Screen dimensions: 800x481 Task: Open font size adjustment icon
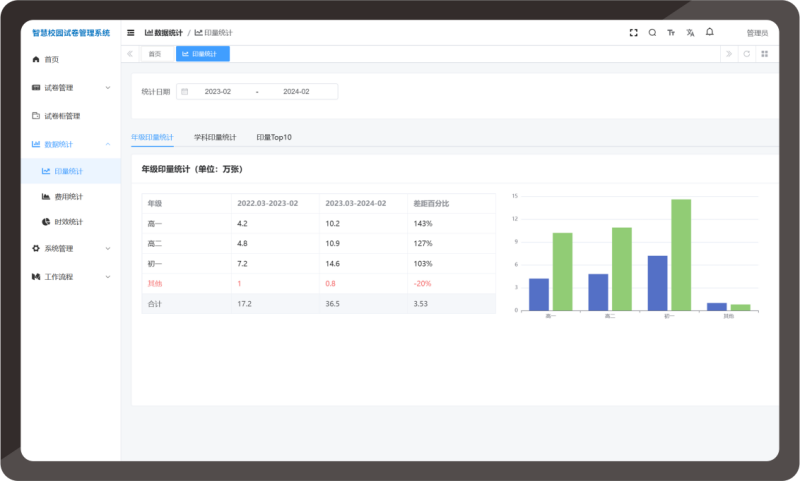point(671,33)
